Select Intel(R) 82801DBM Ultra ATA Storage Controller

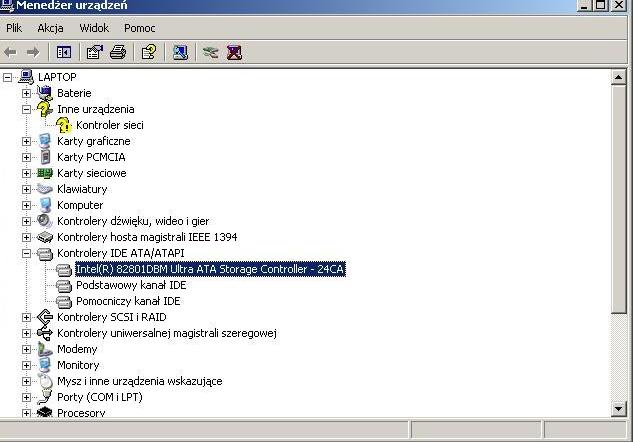(210, 269)
